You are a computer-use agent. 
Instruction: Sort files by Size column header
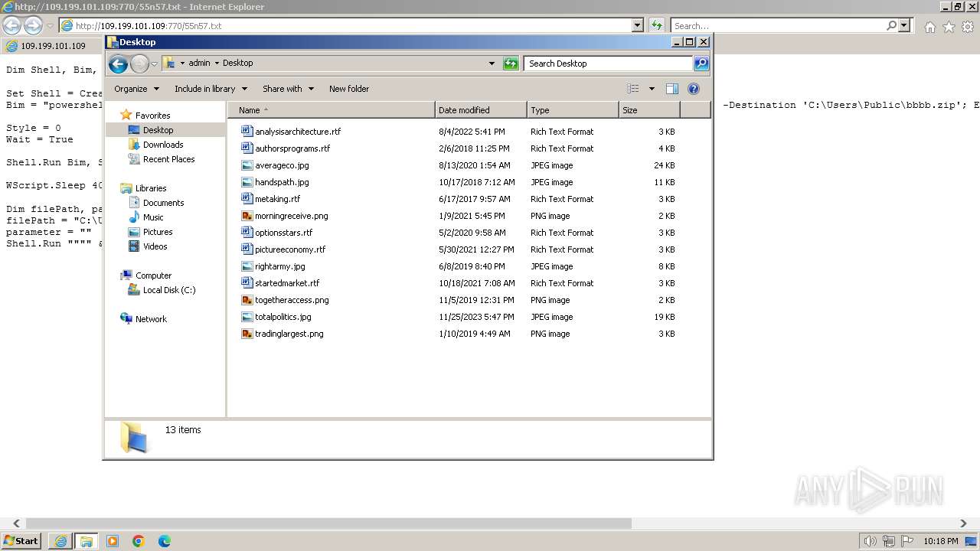tap(649, 110)
